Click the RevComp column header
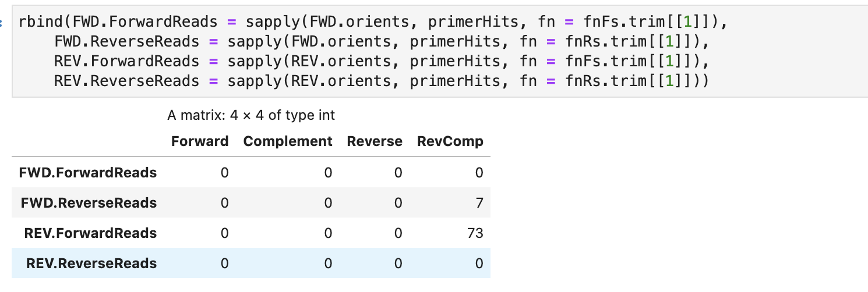The width and height of the screenshot is (868, 292). coord(450,141)
